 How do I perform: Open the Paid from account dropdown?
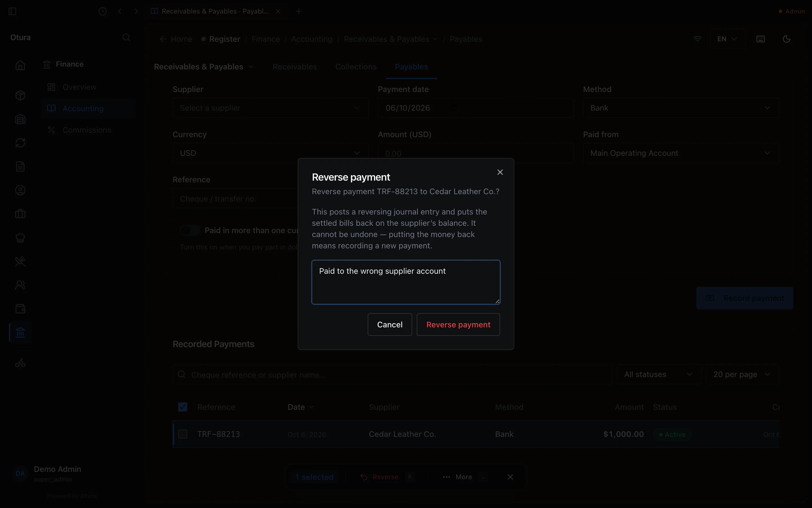(x=681, y=153)
